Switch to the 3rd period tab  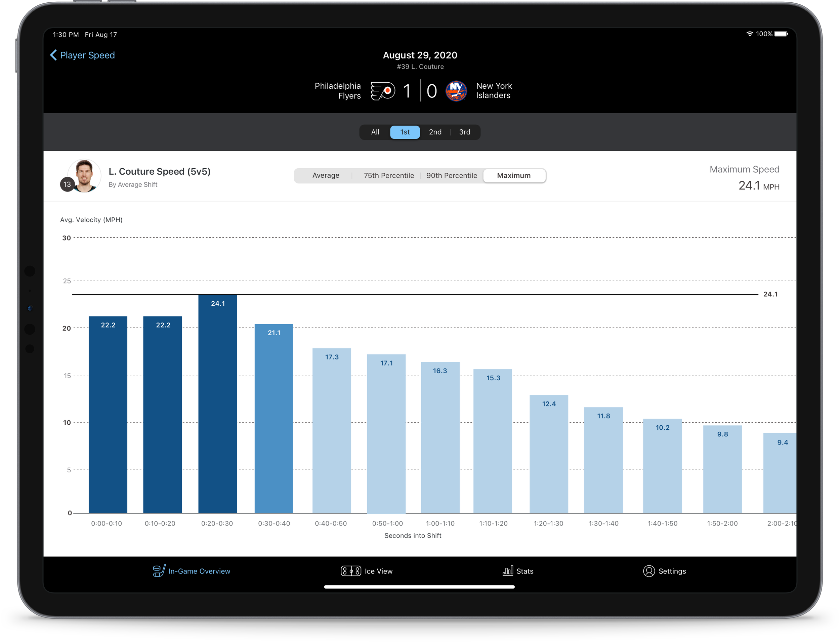tap(464, 132)
